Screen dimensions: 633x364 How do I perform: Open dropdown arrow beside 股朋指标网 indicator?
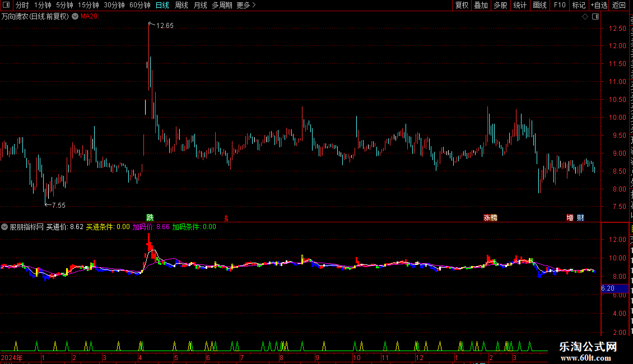pyautogui.click(x=4, y=227)
